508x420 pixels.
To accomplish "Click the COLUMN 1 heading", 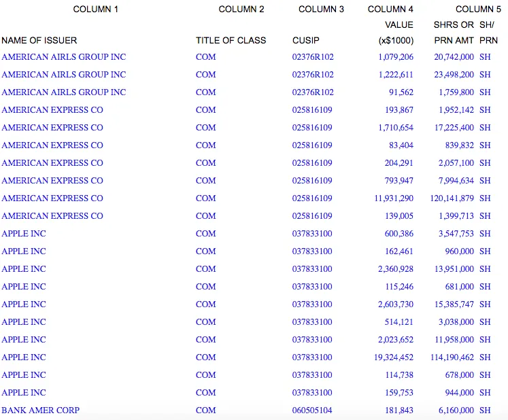I will click(x=96, y=10).
